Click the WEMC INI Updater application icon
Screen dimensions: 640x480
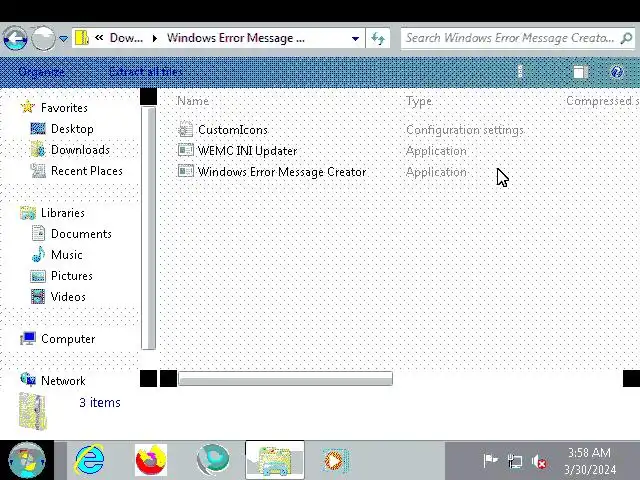click(186, 150)
